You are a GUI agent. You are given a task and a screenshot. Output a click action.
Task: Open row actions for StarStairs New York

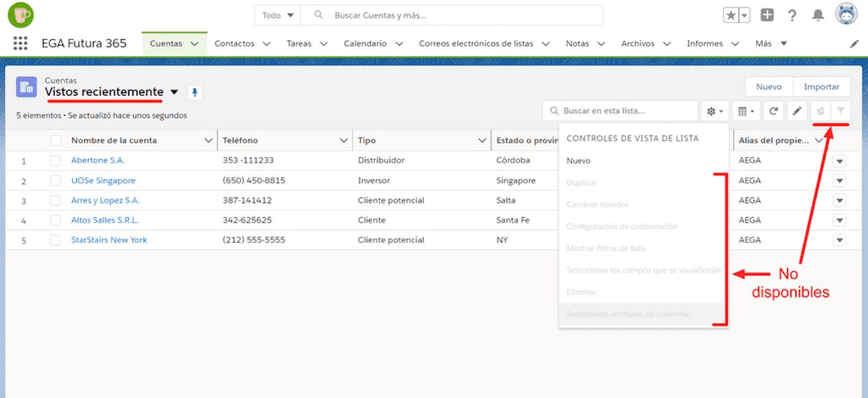[840, 240]
